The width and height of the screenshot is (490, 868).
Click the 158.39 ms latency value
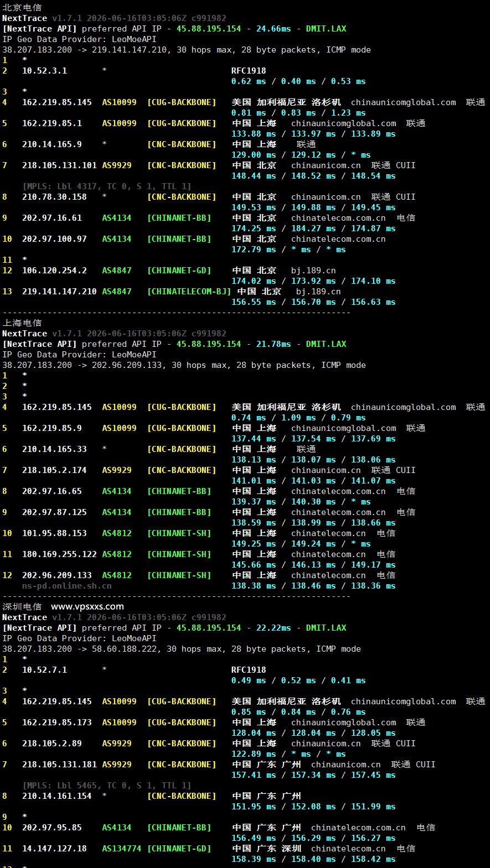pos(254,859)
